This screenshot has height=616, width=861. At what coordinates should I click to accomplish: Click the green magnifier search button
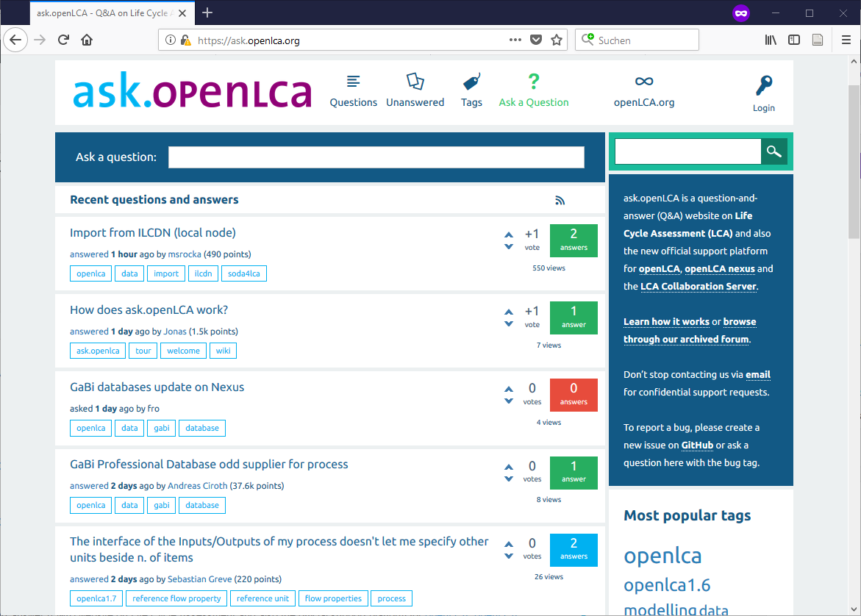click(774, 151)
